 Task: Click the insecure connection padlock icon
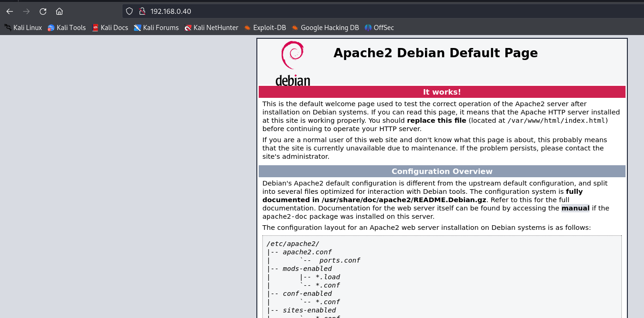(x=142, y=12)
